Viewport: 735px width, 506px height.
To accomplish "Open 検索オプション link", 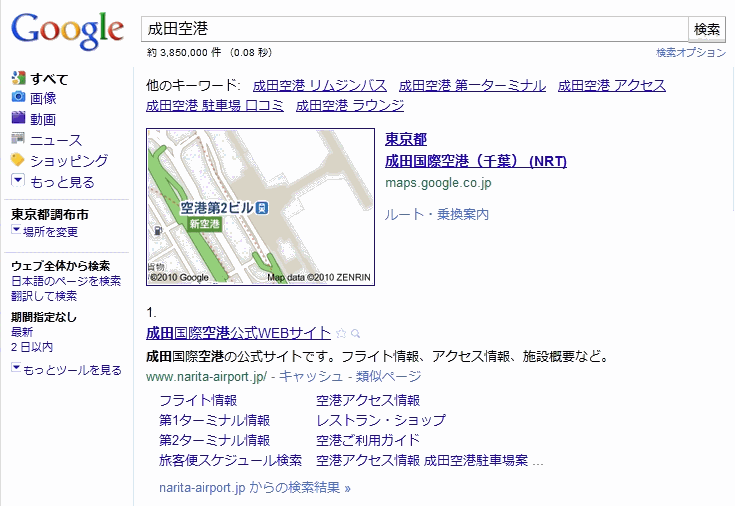I will click(690, 53).
